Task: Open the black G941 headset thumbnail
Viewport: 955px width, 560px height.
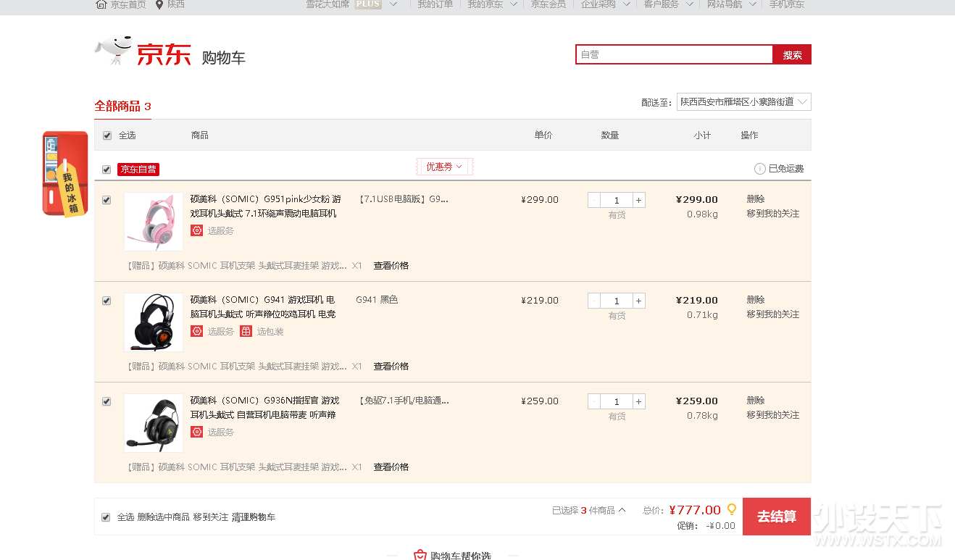Action: pyautogui.click(x=154, y=322)
